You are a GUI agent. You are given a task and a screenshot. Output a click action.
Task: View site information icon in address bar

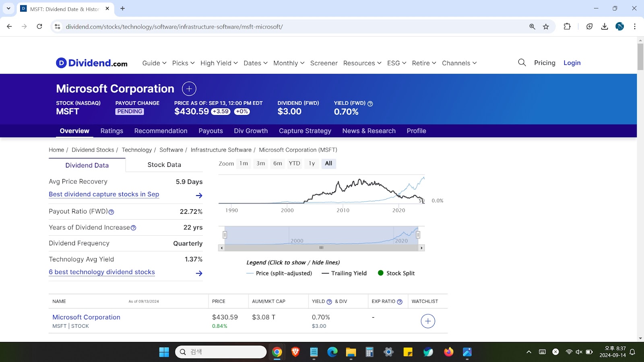tap(58, 27)
